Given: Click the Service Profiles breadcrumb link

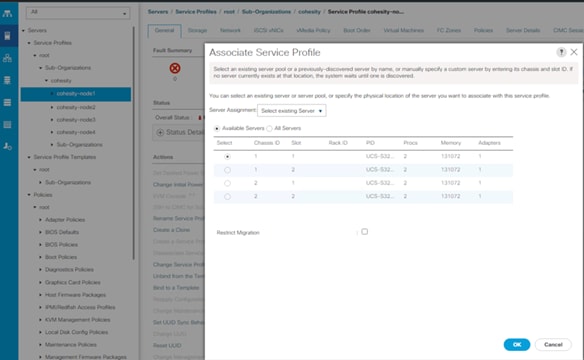Looking at the screenshot, I should click(196, 12).
